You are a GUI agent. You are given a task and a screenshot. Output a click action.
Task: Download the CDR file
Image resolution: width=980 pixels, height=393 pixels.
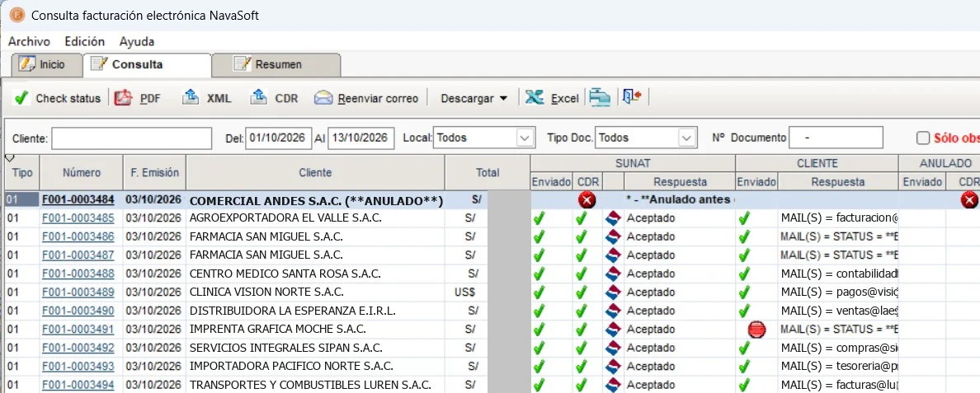coord(275,98)
